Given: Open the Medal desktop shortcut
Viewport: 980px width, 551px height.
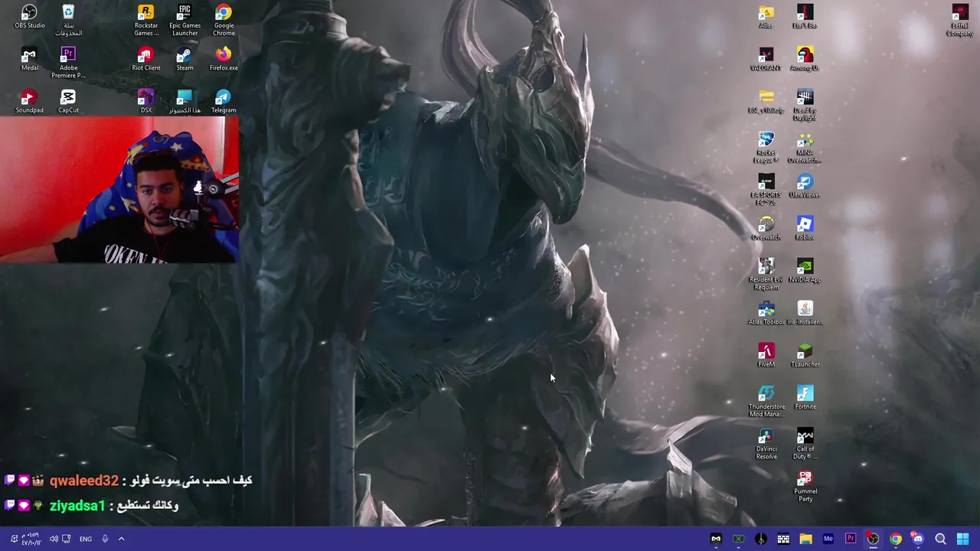Looking at the screenshot, I should (x=29, y=59).
